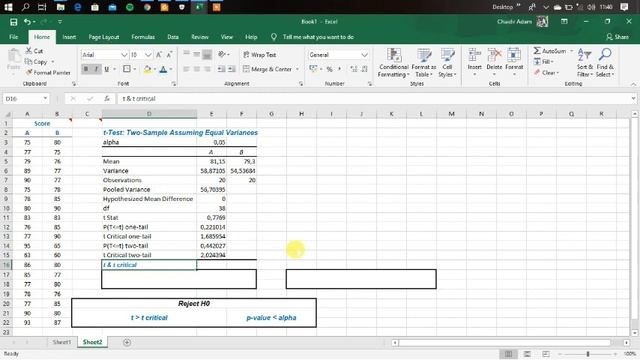This screenshot has height=360, width=640.
Task: Switch to the Data tab
Action: [173, 37]
